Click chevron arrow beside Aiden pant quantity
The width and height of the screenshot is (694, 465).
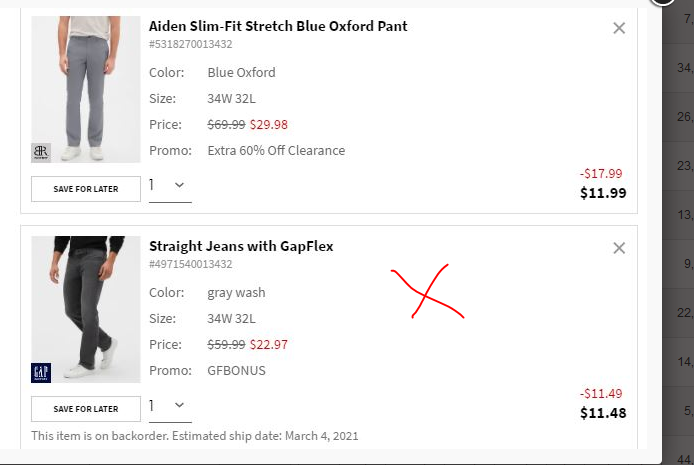coord(180,185)
